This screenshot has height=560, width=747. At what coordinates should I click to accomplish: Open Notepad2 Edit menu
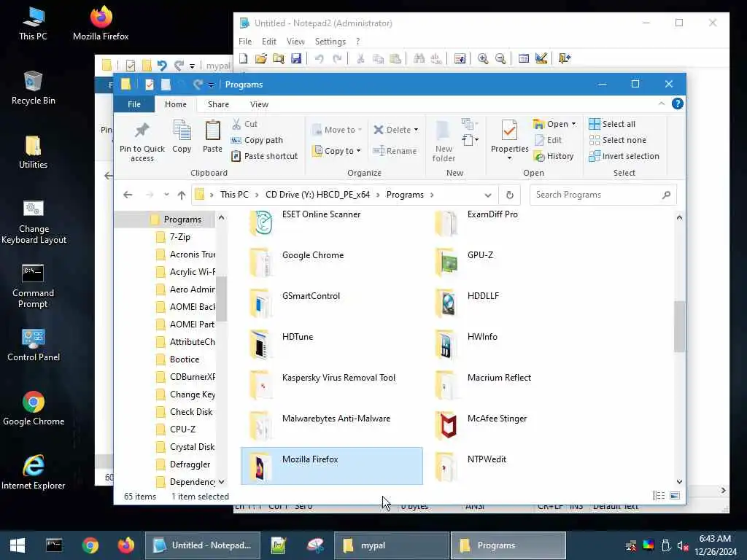[268, 42]
